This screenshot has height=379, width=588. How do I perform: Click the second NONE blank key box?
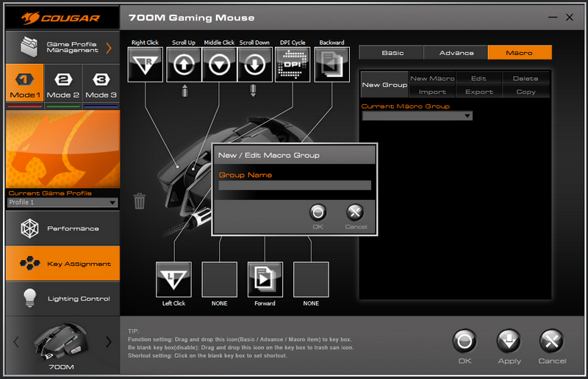pos(311,279)
